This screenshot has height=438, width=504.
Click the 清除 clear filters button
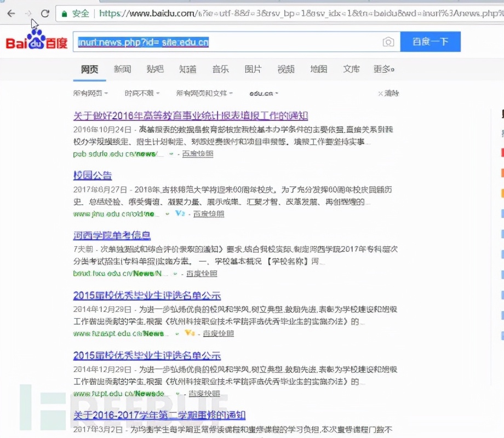388,93
